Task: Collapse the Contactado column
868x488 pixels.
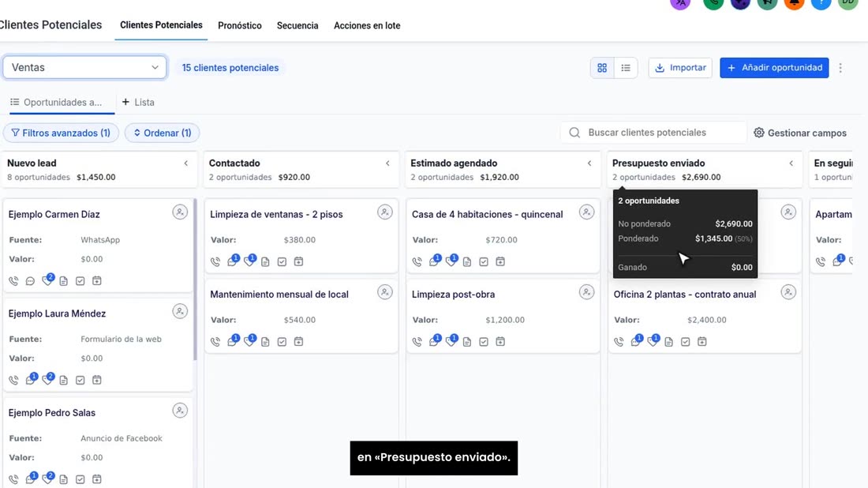Action: (387, 163)
